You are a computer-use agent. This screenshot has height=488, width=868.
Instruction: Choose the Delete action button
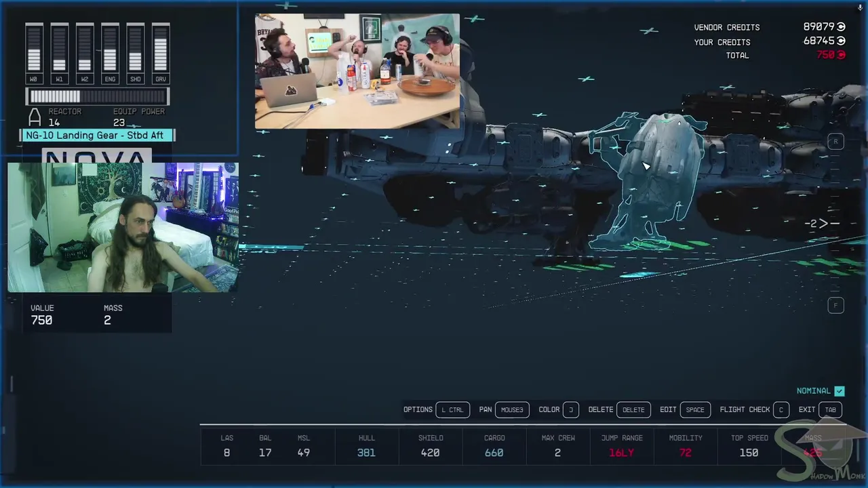click(633, 409)
